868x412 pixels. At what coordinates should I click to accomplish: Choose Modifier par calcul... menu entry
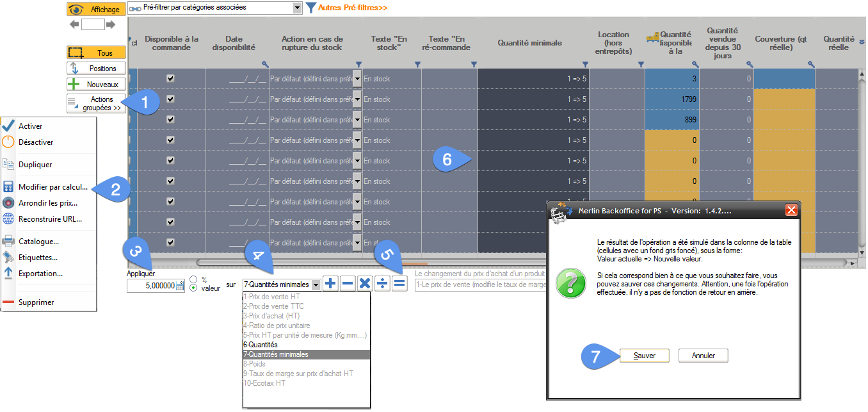(x=53, y=187)
